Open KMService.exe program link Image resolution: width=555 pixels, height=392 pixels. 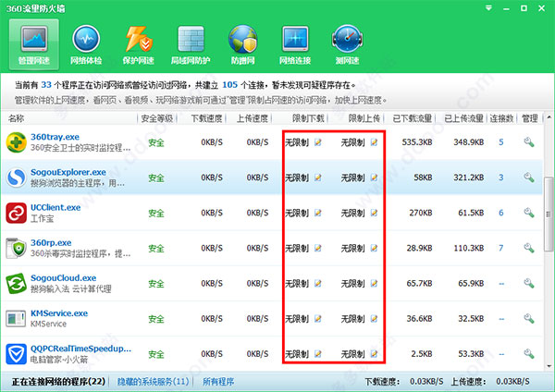click(x=59, y=313)
